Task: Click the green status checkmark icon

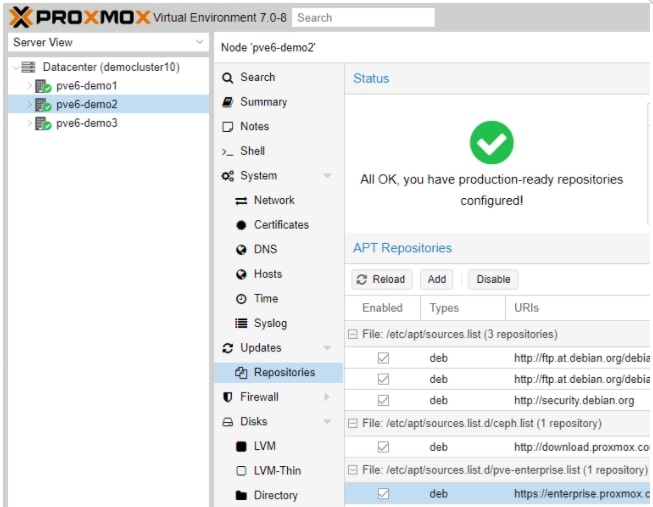Action: click(x=491, y=142)
